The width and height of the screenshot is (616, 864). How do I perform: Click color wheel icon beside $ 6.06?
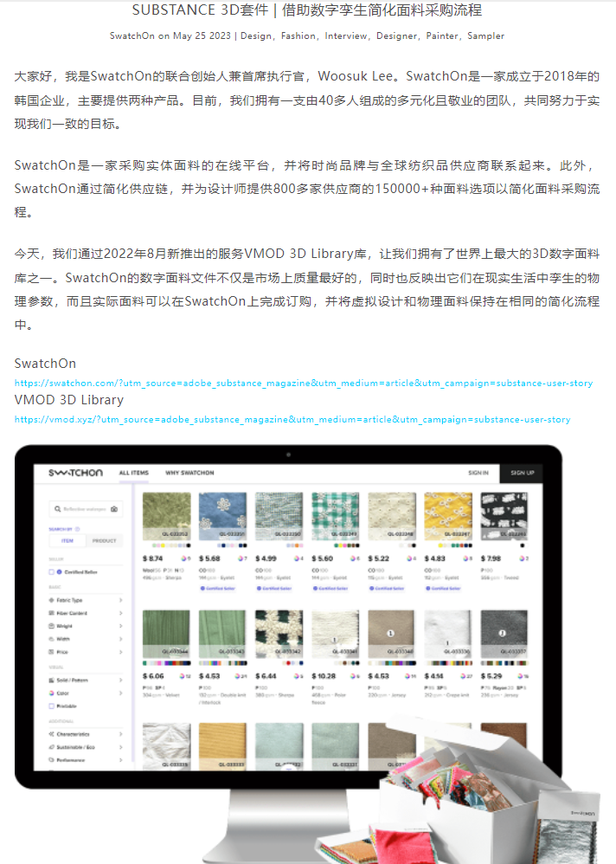tap(183, 676)
